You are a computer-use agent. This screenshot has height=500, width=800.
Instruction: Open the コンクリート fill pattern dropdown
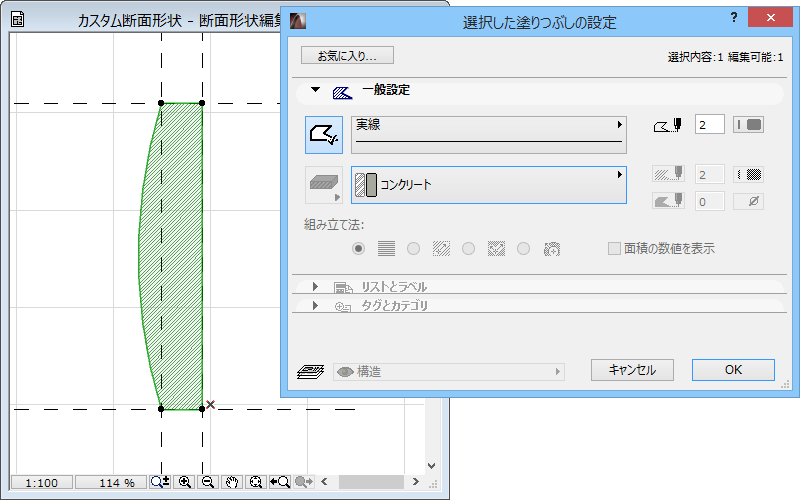(x=489, y=185)
